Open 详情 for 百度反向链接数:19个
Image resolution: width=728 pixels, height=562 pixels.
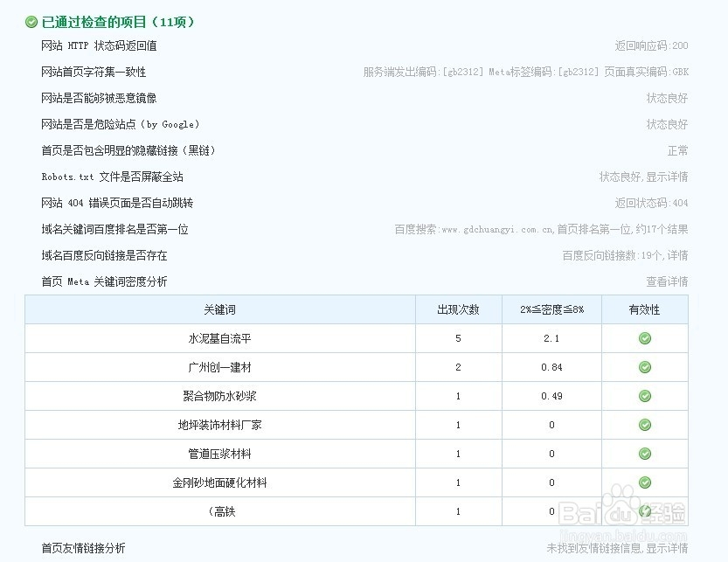tap(680, 255)
